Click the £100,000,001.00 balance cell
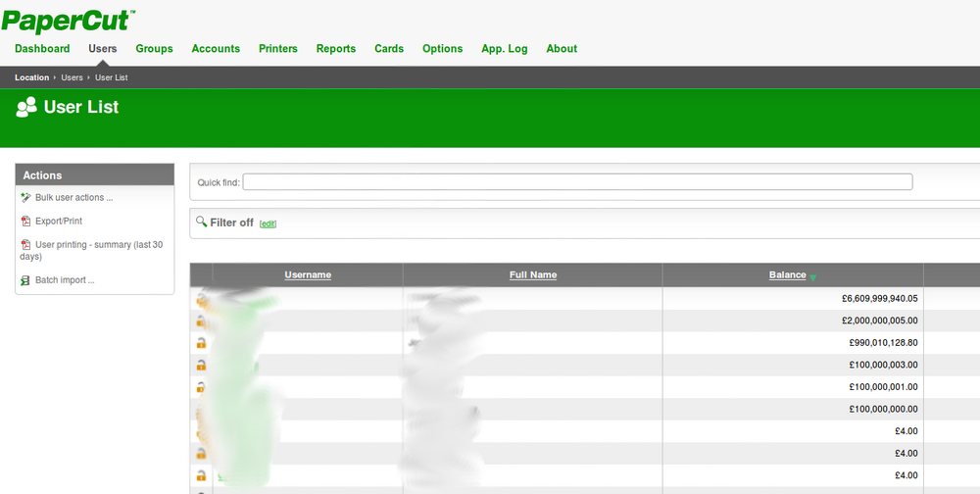The image size is (980, 494). 793,387
